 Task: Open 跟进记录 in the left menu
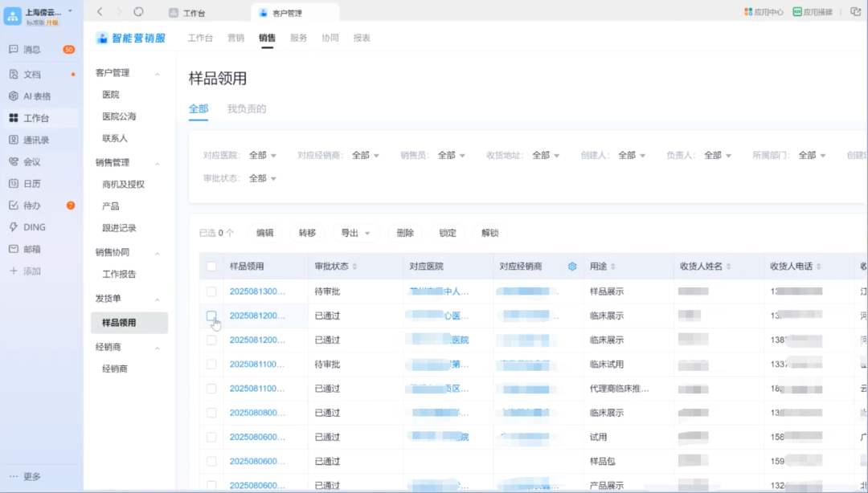[119, 227]
